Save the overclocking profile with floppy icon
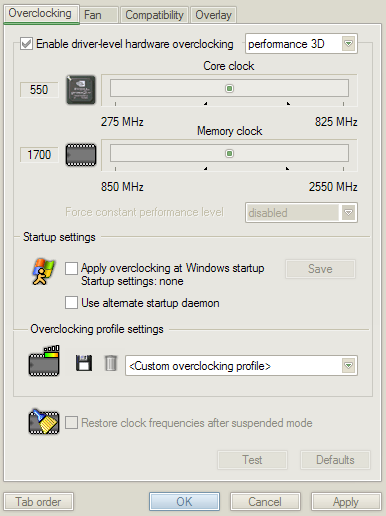The height and width of the screenshot is (516, 386). click(84, 363)
